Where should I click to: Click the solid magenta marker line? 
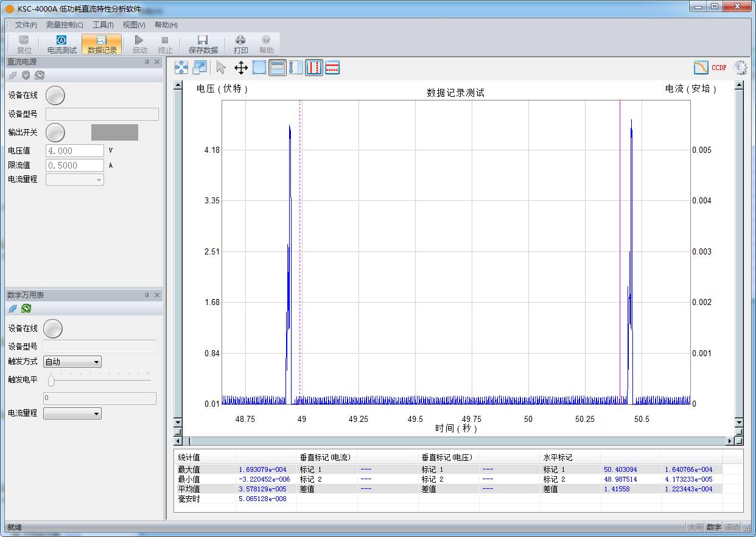620,252
